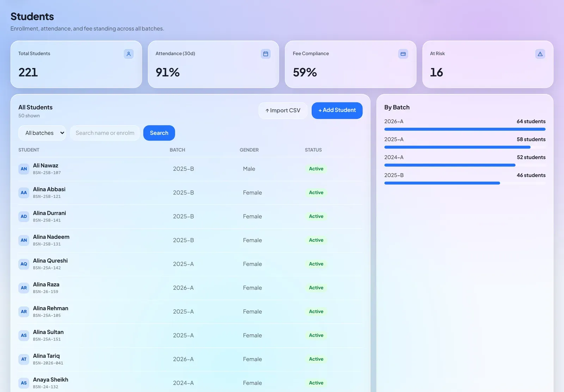Select the student name Ali Nawaz
Image resolution: width=564 pixels, height=392 pixels.
point(45,166)
